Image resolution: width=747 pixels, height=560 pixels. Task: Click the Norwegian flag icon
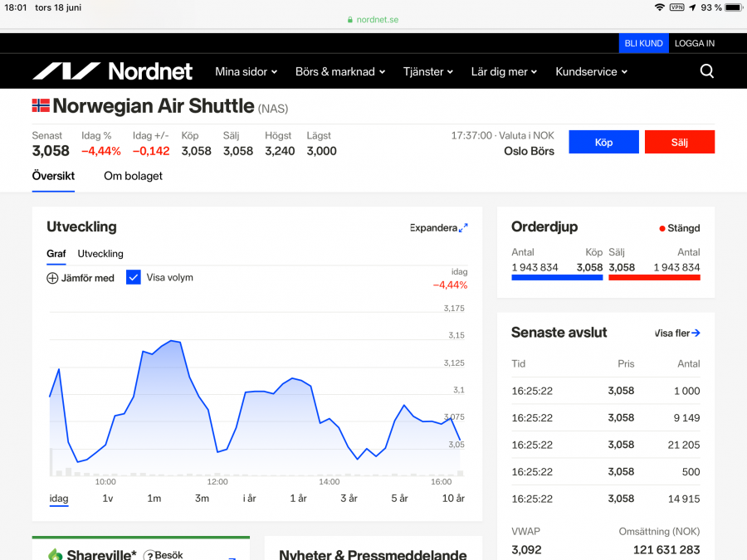tap(41, 106)
